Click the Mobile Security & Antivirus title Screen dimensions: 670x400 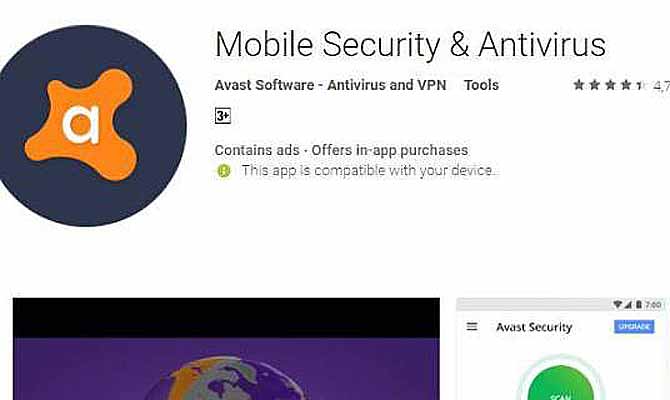(410, 44)
